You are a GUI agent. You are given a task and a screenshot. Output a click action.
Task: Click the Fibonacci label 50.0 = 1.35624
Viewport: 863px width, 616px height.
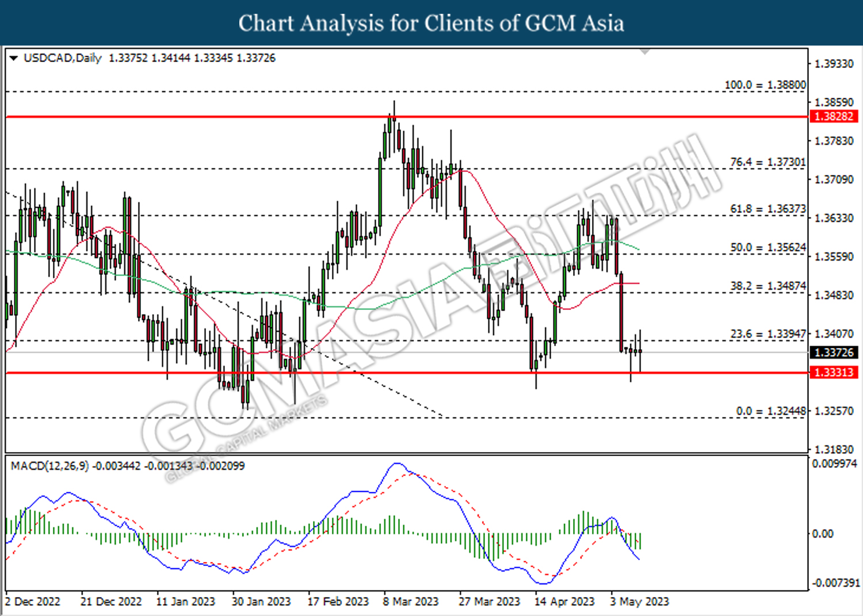(x=768, y=247)
